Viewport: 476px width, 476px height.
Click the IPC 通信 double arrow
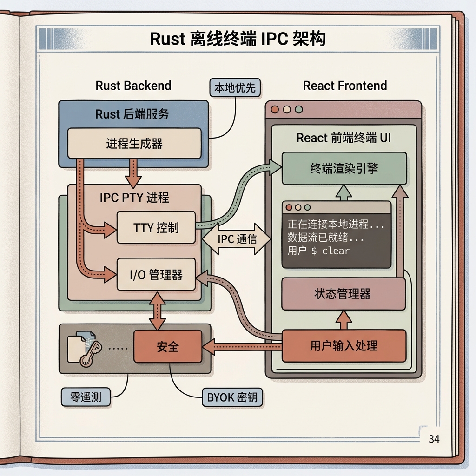coord(237,239)
